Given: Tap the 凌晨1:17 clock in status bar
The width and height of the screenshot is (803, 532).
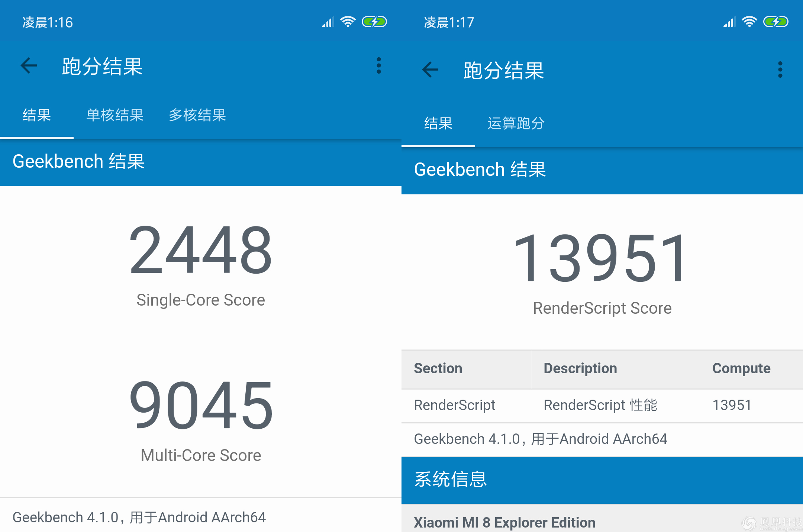Looking at the screenshot, I should (x=449, y=23).
